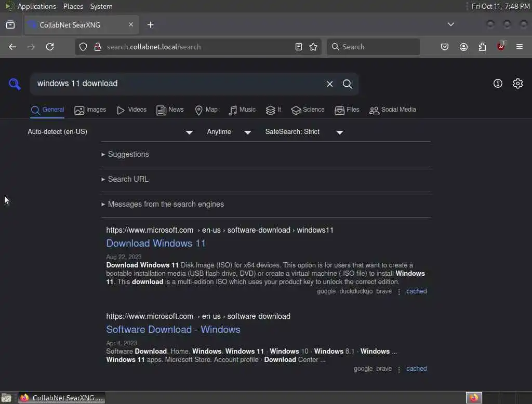
Task: Switch to the Music category tab
Action: 242,110
